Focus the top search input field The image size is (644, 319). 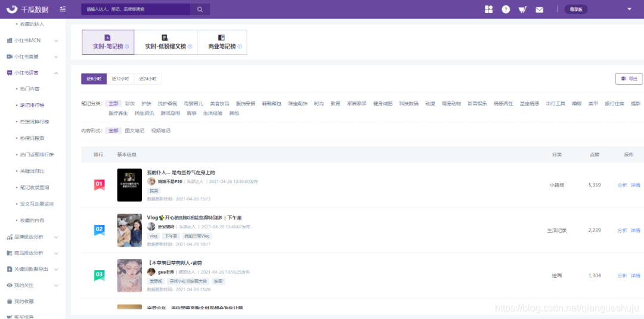[x=136, y=10]
